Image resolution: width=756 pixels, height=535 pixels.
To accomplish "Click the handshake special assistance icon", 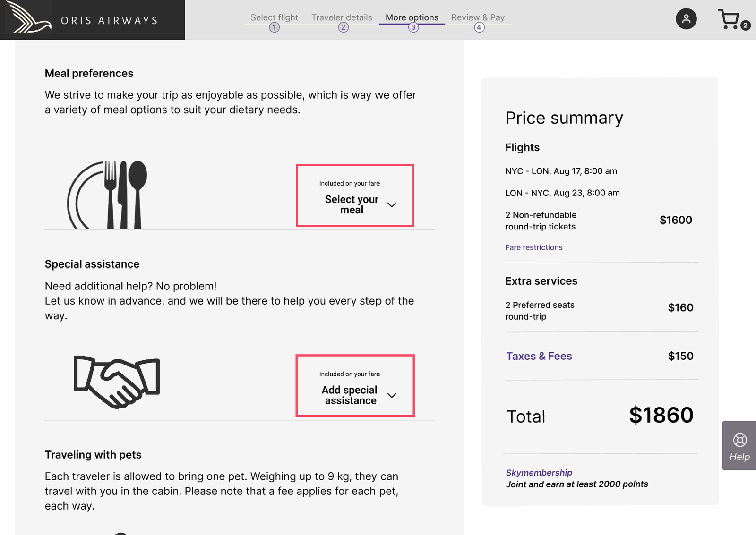I will coord(117,382).
